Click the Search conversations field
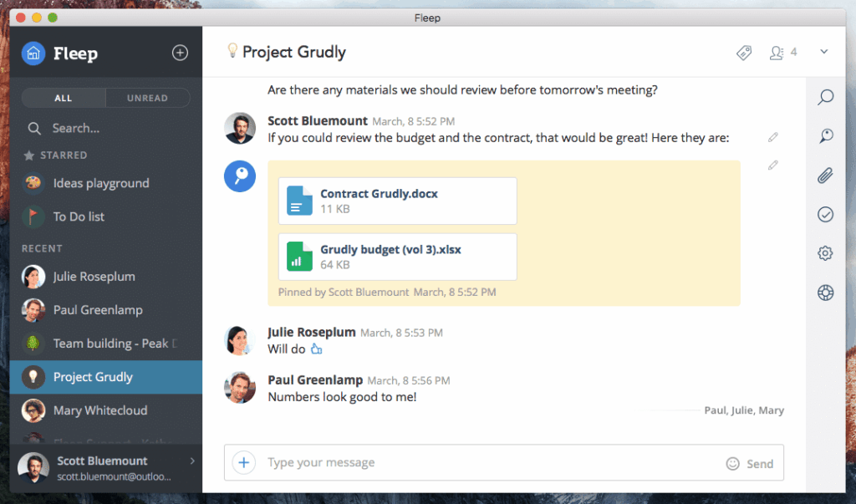 point(106,129)
